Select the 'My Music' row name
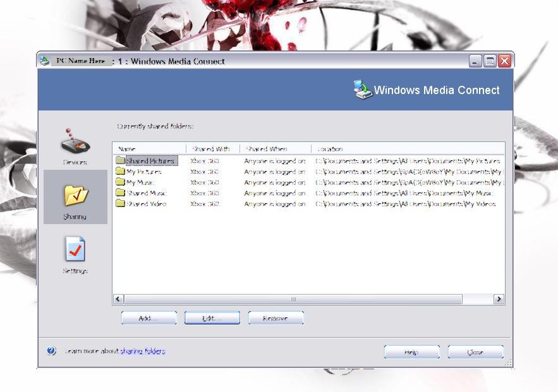The height and width of the screenshot is (392, 558). point(140,182)
